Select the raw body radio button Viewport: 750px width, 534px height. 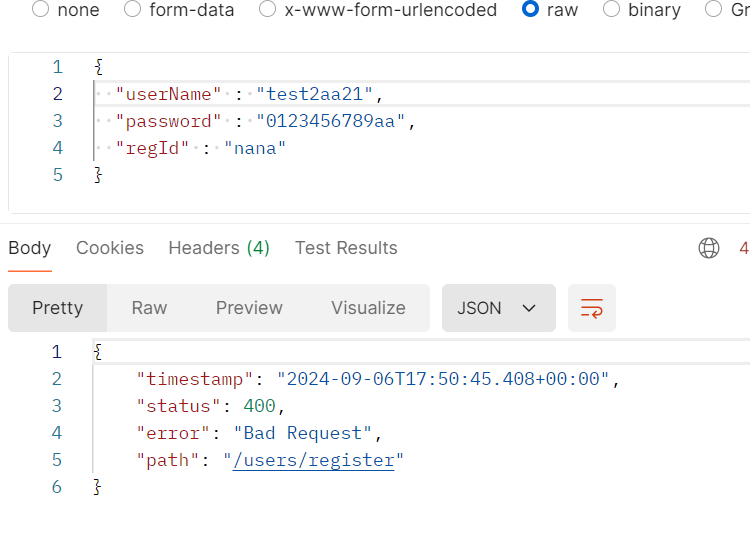[x=531, y=10]
